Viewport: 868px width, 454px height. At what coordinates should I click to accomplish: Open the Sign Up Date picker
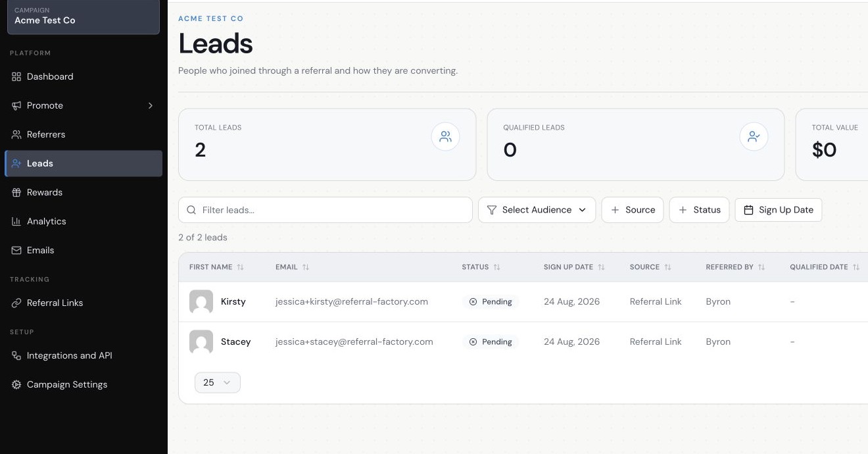[779, 210]
